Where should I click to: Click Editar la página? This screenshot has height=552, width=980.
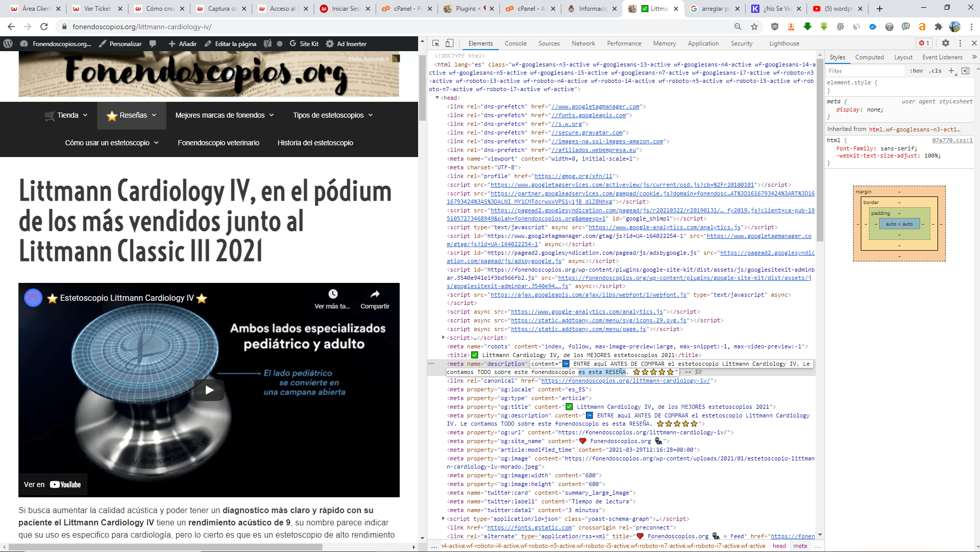coord(231,43)
